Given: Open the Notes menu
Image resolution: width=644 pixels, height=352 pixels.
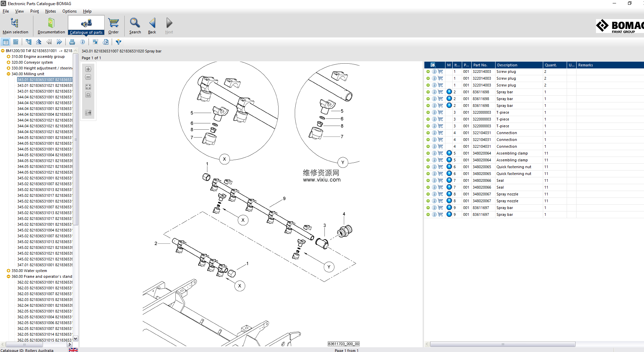Looking at the screenshot, I should (50, 11).
